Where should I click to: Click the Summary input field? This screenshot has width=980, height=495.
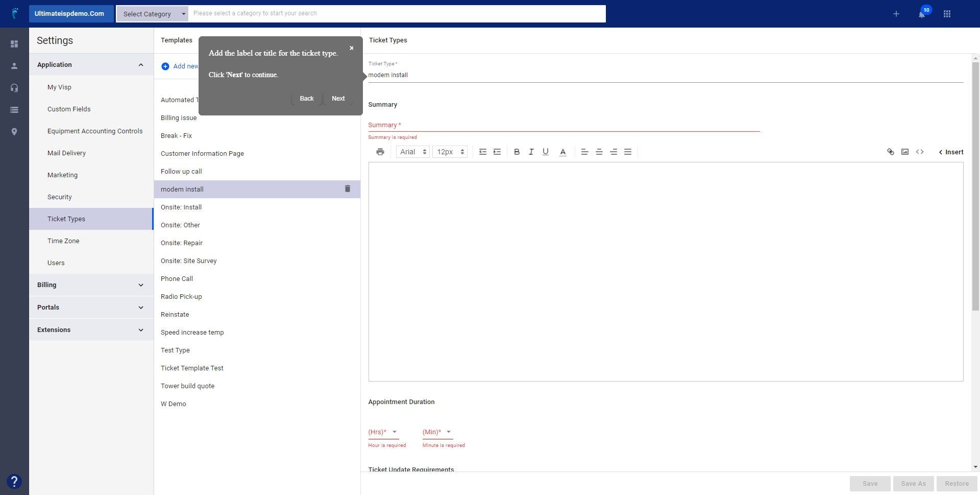coord(563,125)
